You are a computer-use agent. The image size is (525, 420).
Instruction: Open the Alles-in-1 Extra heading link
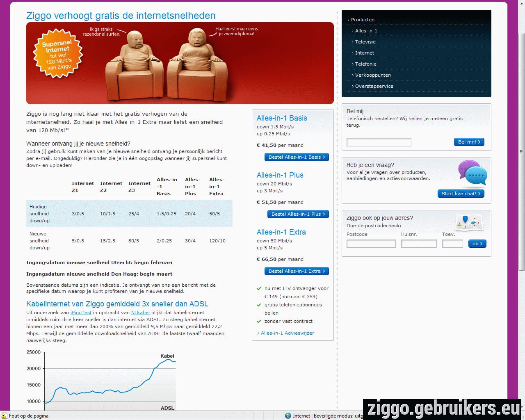281,232
